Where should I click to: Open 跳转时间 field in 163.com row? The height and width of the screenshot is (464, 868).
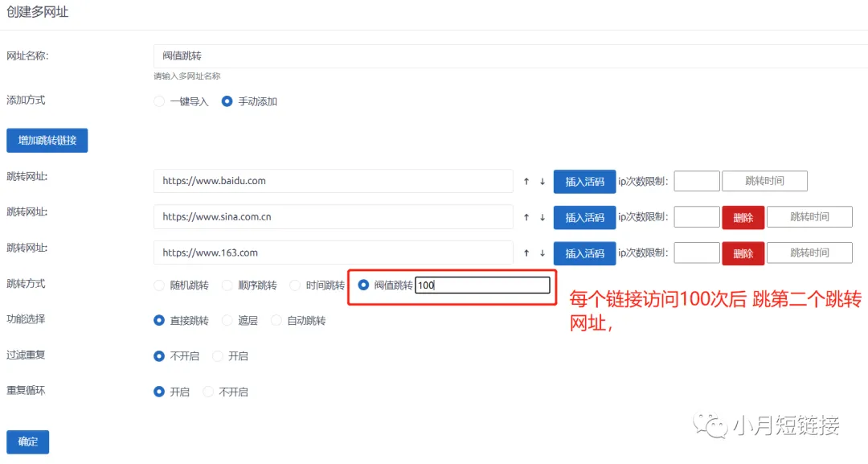pyautogui.click(x=809, y=253)
